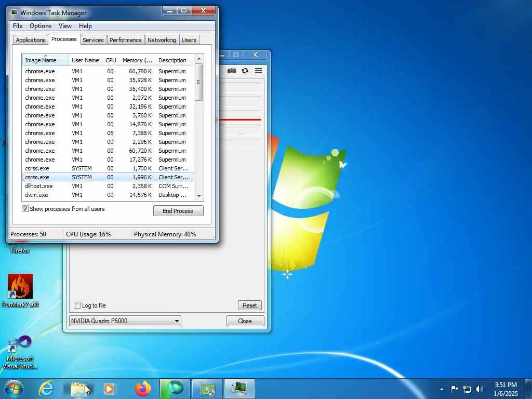532x399 pixels.
Task: Select csrss.exe row using 1,700 K
Action: [x=108, y=168]
